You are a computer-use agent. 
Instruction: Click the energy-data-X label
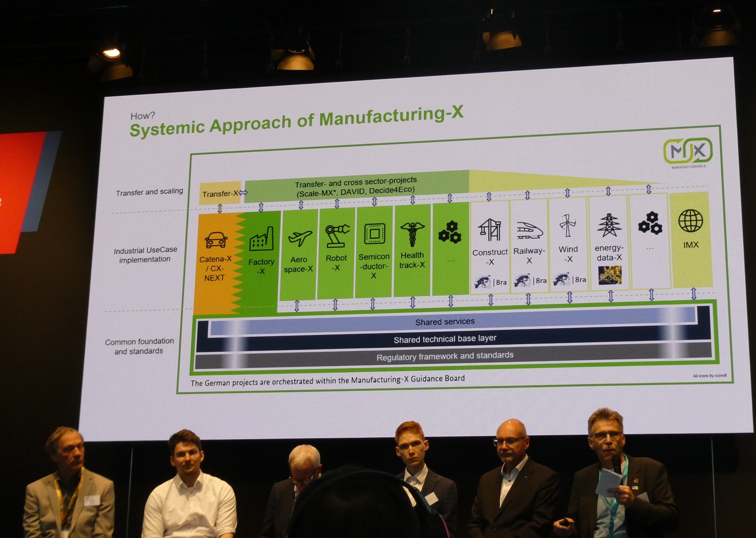coord(609,253)
